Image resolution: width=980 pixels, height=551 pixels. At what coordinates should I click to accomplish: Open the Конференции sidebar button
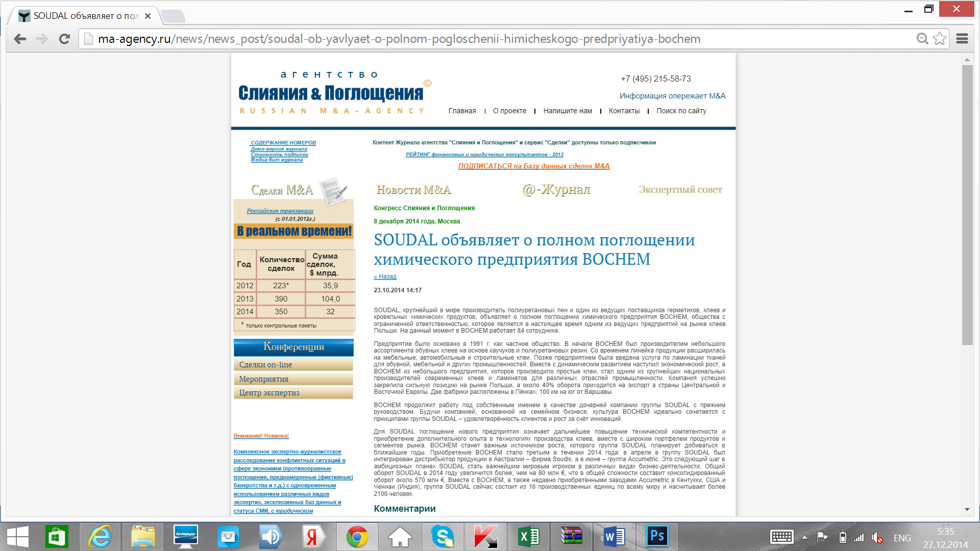tap(293, 347)
